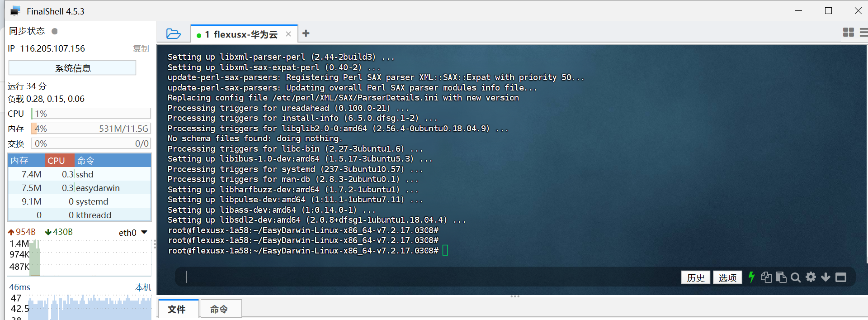The height and width of the screenshot is (320, 868).
Task: Click the 系统信息 button
Action: click(72, 68)
